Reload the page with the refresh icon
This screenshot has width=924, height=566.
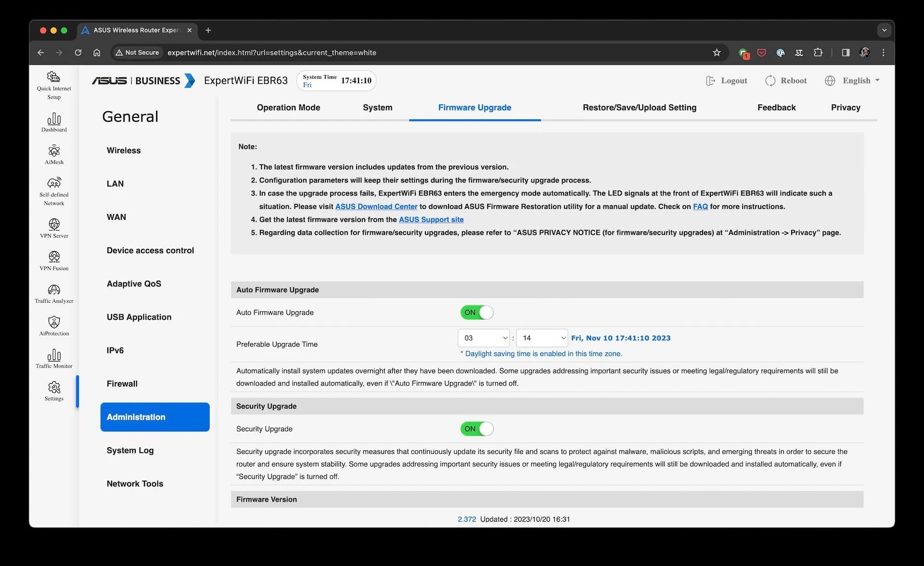pos(78,52)
